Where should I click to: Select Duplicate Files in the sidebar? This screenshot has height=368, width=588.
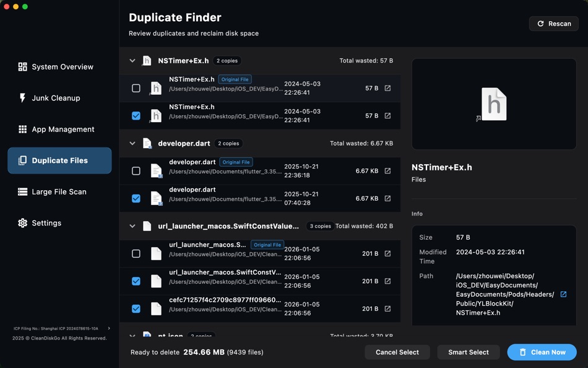tap(59, 160)
